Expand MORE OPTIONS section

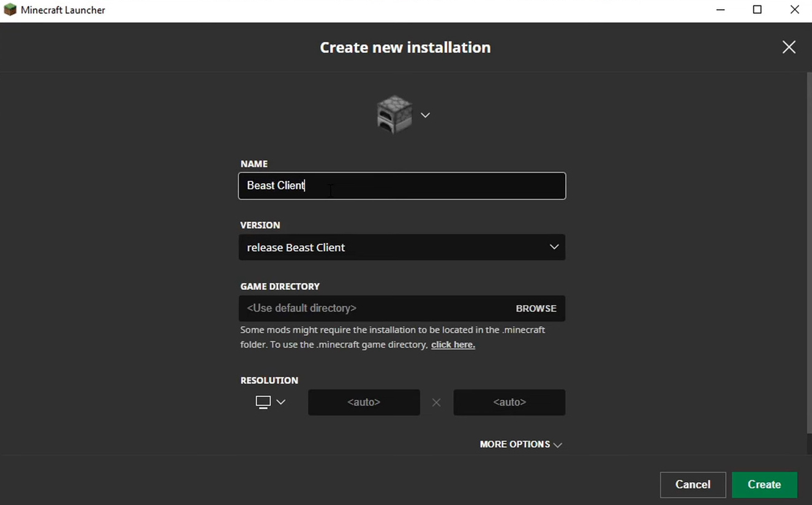tap(521, 444)
